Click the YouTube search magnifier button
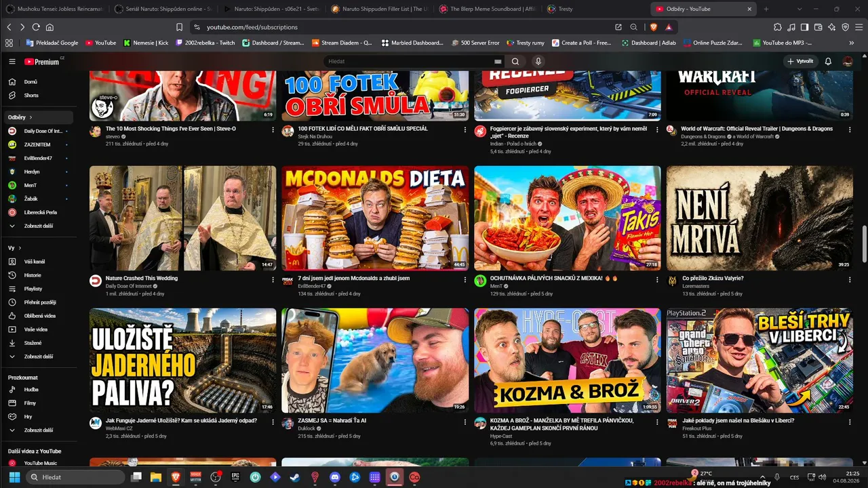Screen dimensions: 868x488 pyautogui.click(x=516, y=62)
